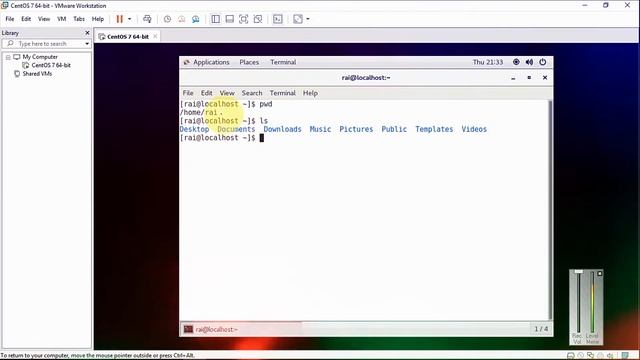Open the terminal Edit menu
This screenshot has height=360, width=640.
[x=207, y=93]
